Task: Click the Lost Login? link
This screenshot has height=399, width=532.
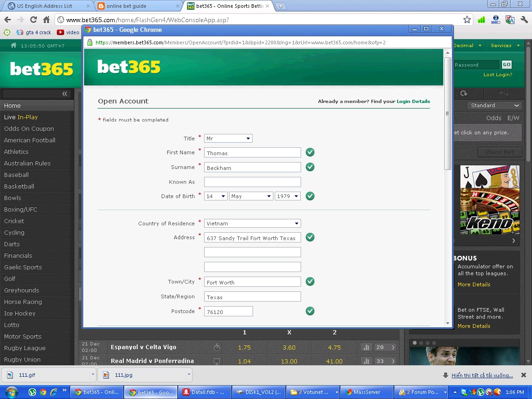Action: pos(498,75)
